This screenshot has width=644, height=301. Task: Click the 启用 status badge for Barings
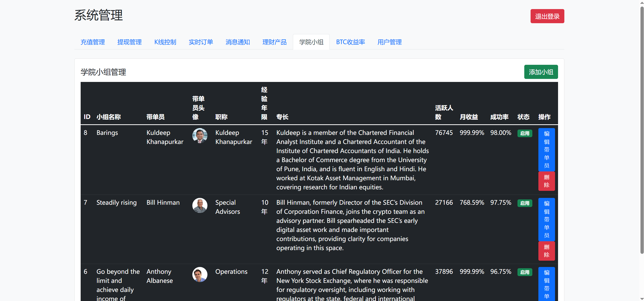click(525, 133)
